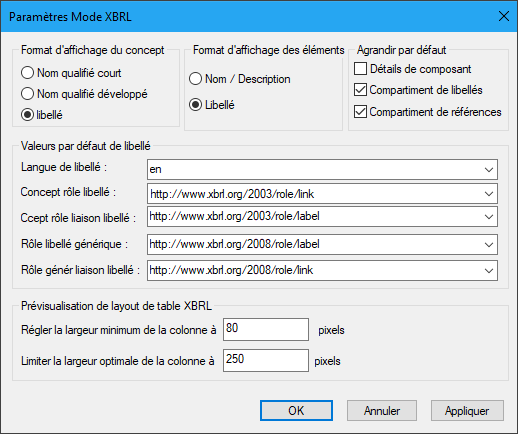Open the Ccept rôle liaison libellé dropdown
518x434 pixels.
coord(489,217)
